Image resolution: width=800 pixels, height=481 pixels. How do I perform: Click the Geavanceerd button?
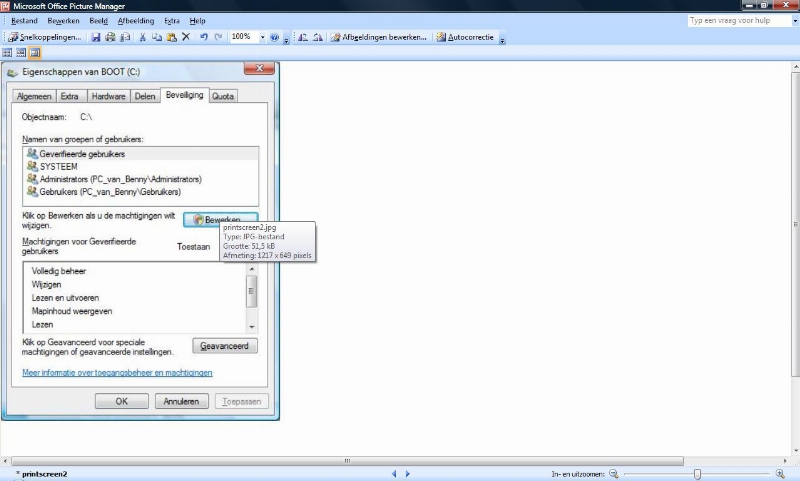coord(224,346)
